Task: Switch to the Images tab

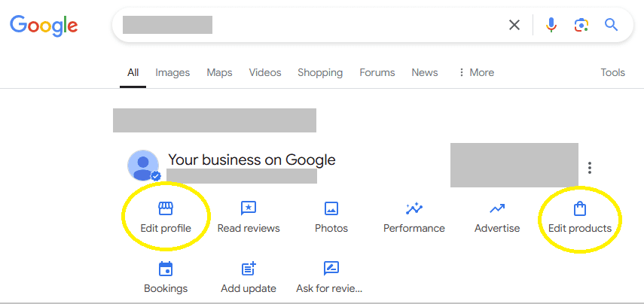Action: [172, 73]
